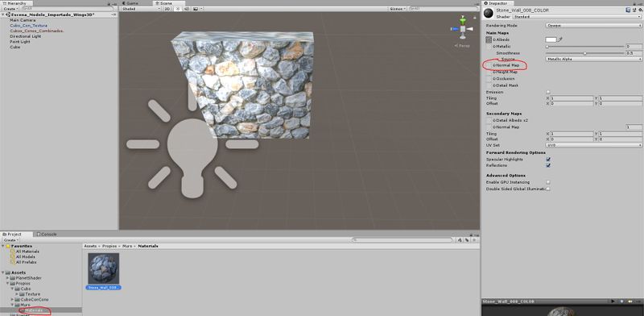
Task: Open material preset sliders icon in Inspector
Action: tap(634, 10)
